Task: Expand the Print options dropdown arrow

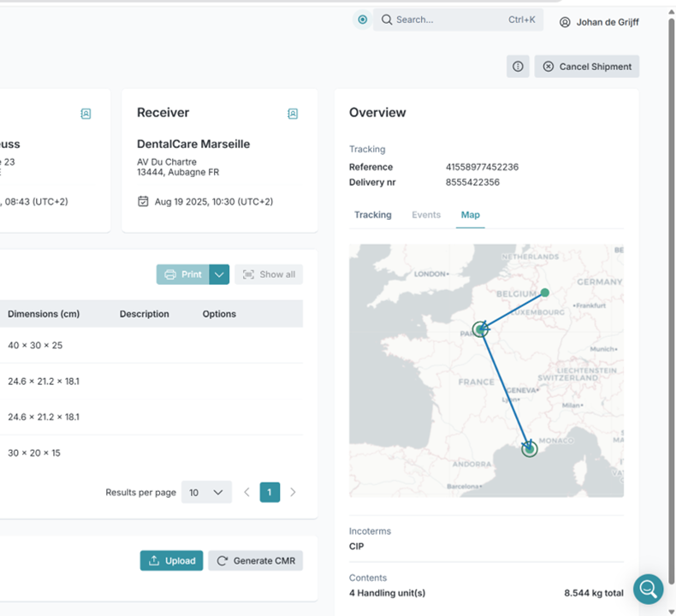Action: 219,275
